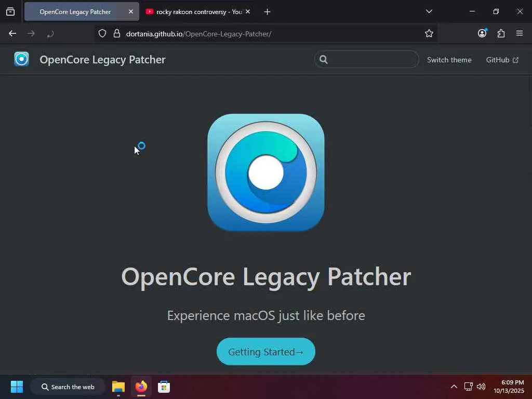
Task: Open the GitHub external link
Action: pos(502,60)
